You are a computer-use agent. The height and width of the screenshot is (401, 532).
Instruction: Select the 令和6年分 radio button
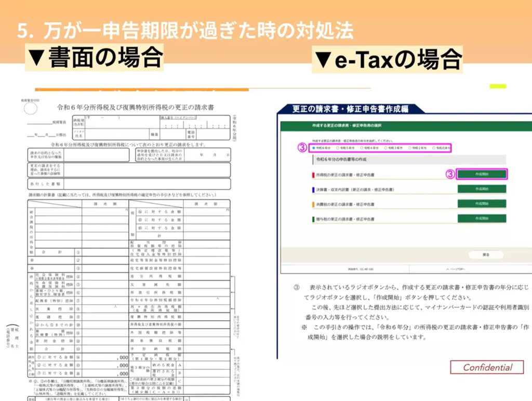[x=313, y=148]
